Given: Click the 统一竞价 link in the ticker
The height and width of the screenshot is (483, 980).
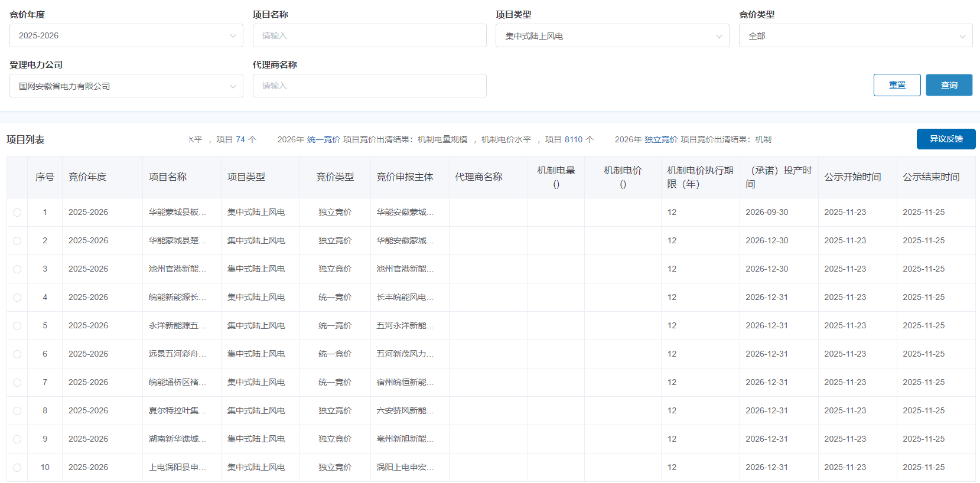Looking at the screenshot, I should point(324,139).
